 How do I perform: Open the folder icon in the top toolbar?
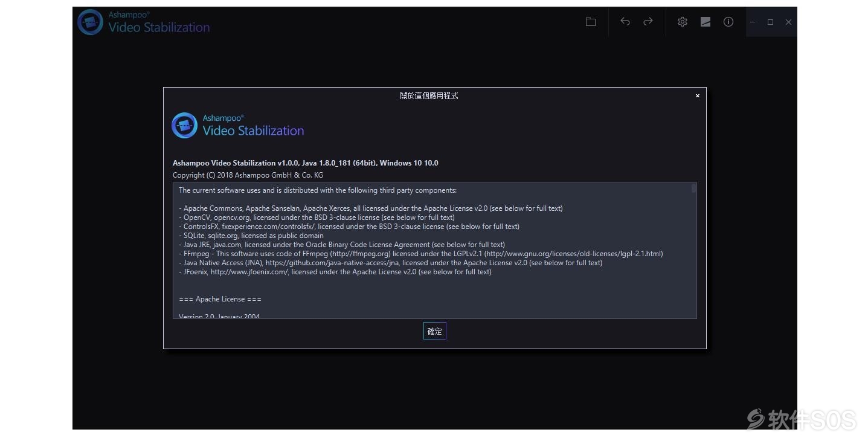pyautogui.click(x=591, y=22)
